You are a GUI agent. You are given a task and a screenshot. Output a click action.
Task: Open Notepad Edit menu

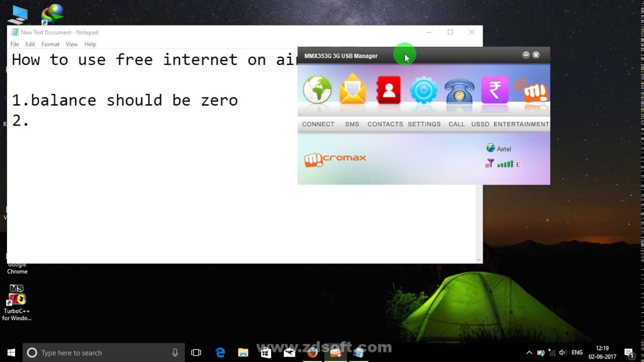coord(30,44)
